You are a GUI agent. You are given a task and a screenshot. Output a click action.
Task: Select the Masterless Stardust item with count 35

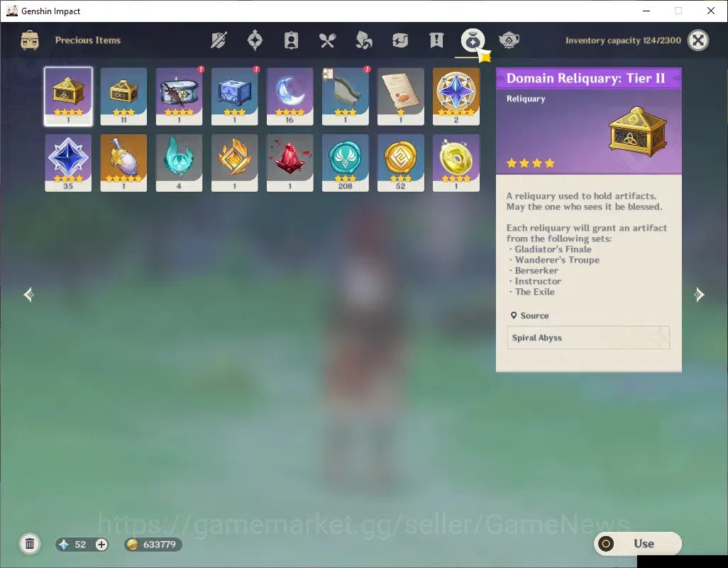pyautogui.click(x=68, y=163)
